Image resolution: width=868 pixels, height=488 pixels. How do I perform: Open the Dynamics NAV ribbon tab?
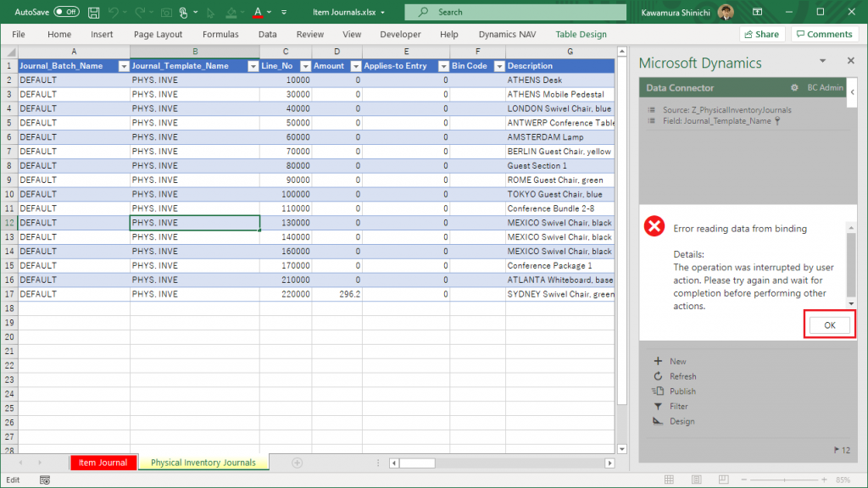(507, 34)
